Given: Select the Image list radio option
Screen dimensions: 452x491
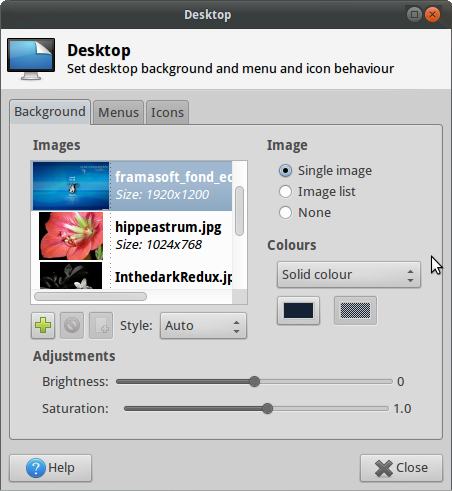Looking at the screenshot, I should point(285,192).
